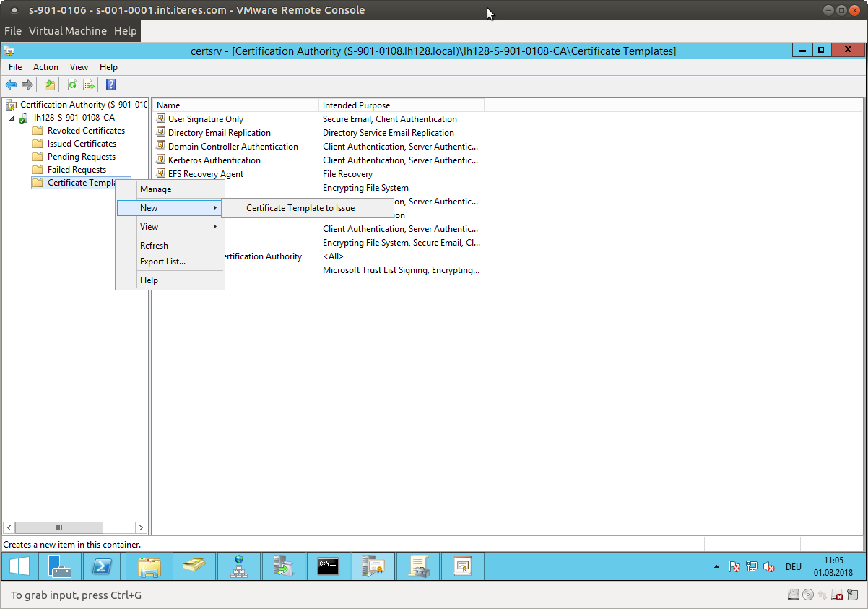Image resolution: width=868 pixels, height=609 pixels.
Task: Click the tree pane horizontal scrollbar thumb
Action: pos(59,528)
